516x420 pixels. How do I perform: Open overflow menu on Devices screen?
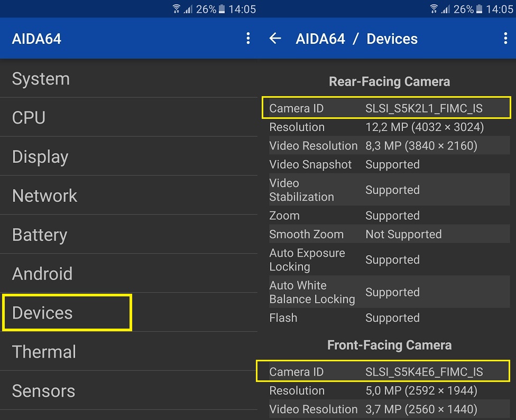click(x=506, y=39)
